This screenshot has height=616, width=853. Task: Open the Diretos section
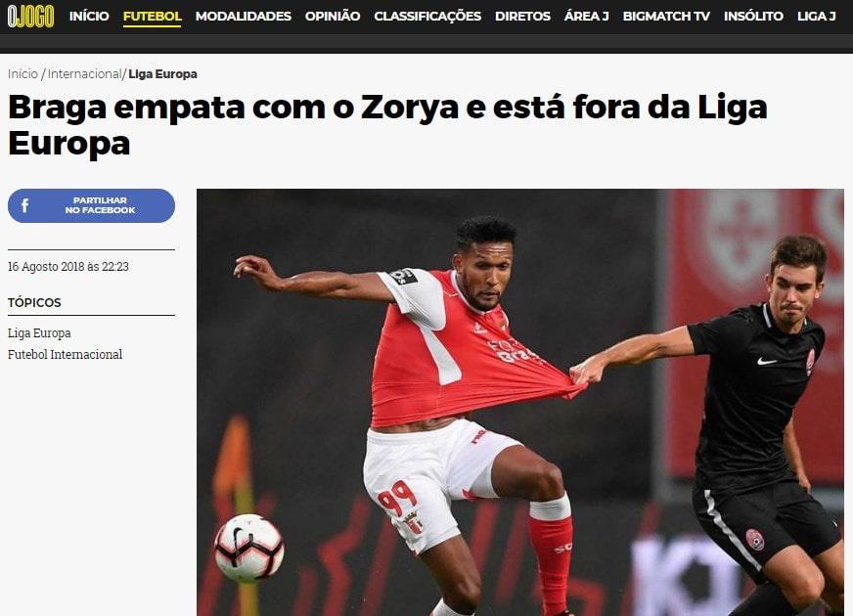(x=522, y=17)
